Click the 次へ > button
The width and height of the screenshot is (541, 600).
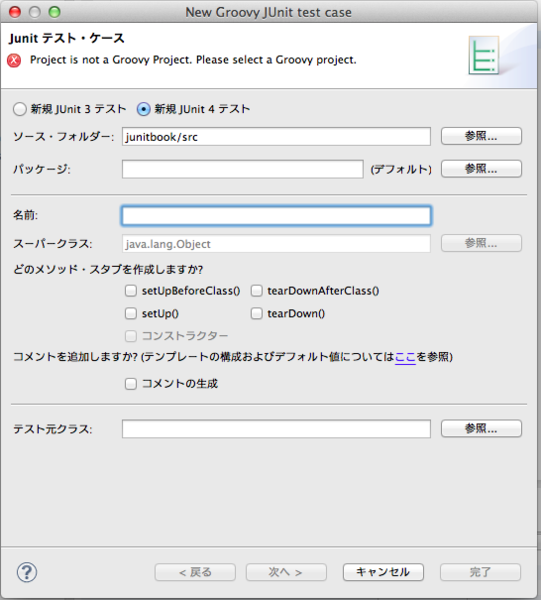(x=286, y=572)
